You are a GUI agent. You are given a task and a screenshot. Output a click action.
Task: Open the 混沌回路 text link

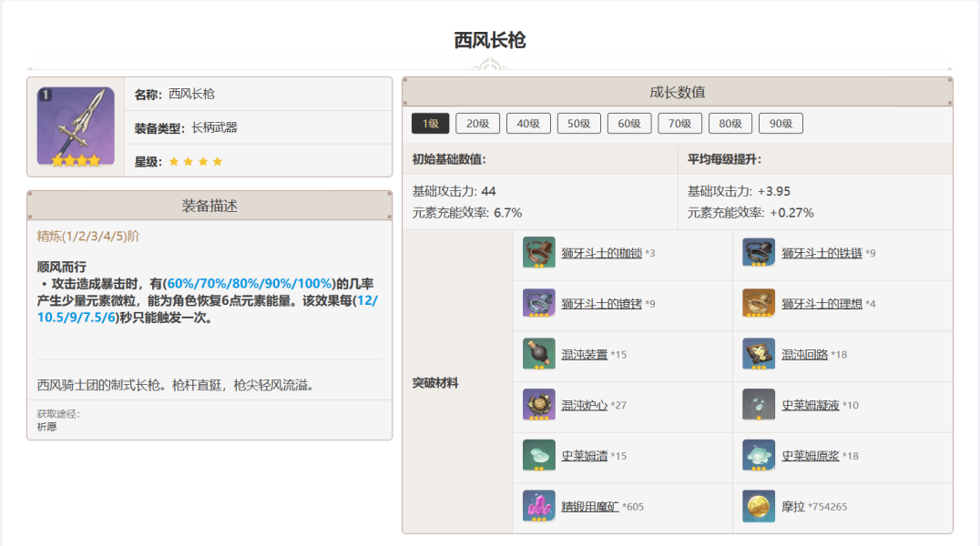804,355
